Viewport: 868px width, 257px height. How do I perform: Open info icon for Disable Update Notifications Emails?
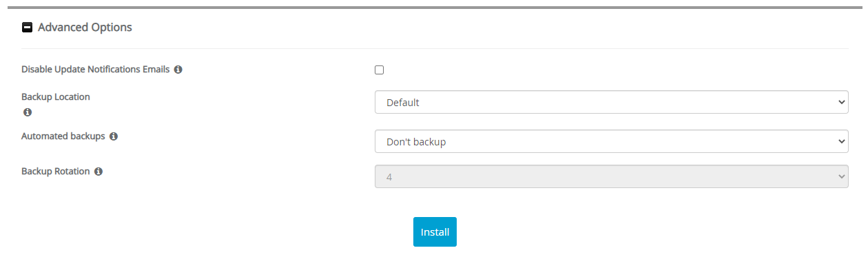178,70
